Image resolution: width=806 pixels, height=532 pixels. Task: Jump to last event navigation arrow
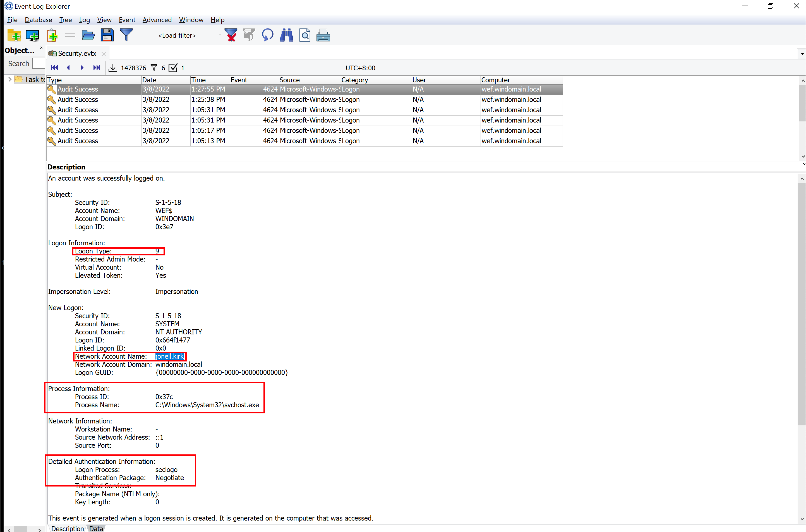tap(97, 68)
